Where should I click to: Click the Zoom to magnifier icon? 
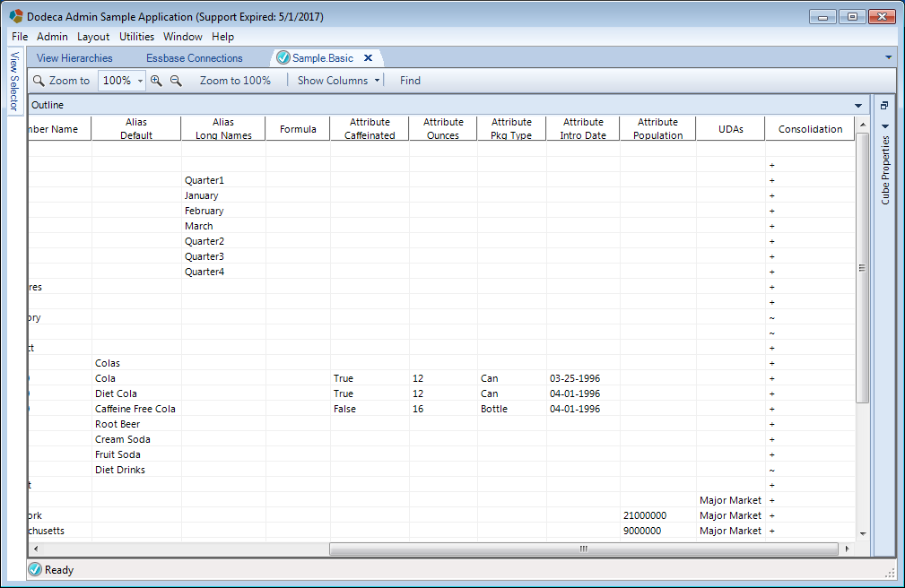[39, 81]
